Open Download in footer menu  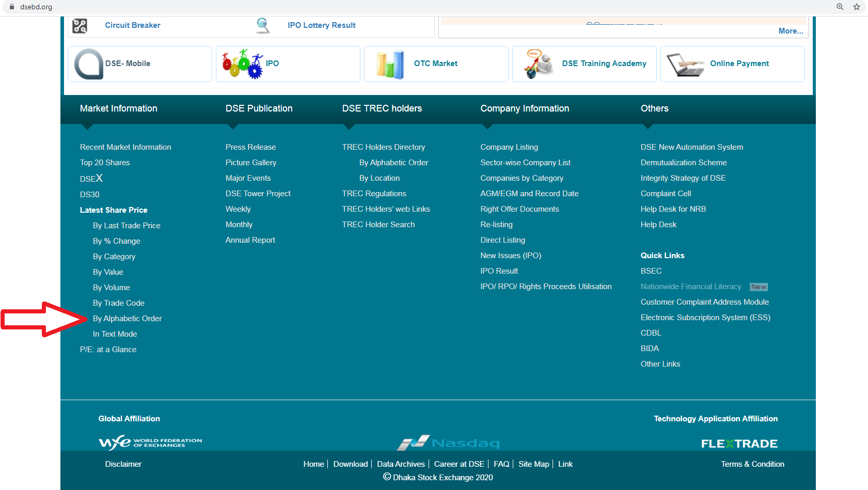(x=351, y=464)
